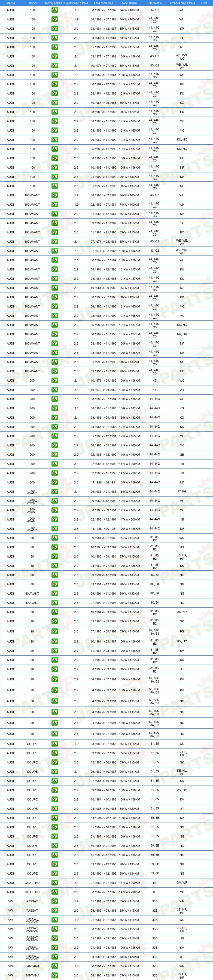Click the QUATTRO model cell in the MB row
This screenshot has width=213, height=980.
click(x=32, y=892)
